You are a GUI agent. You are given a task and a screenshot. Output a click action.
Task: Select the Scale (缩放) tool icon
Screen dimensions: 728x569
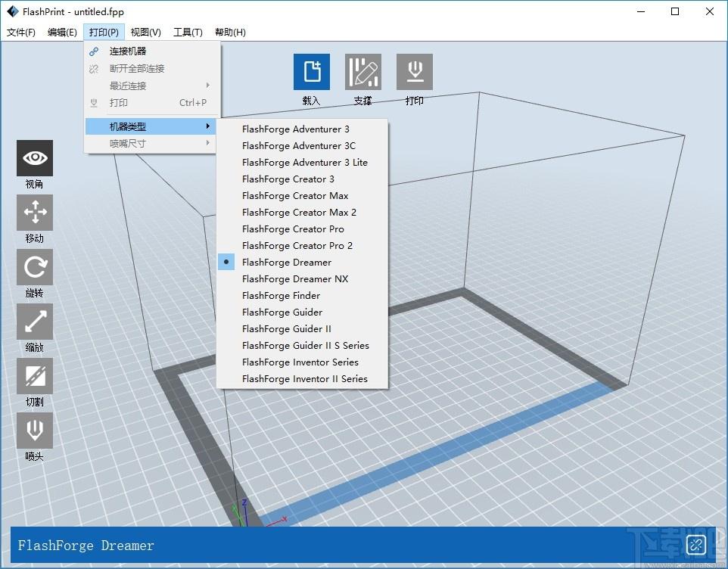tap(35, 322)
